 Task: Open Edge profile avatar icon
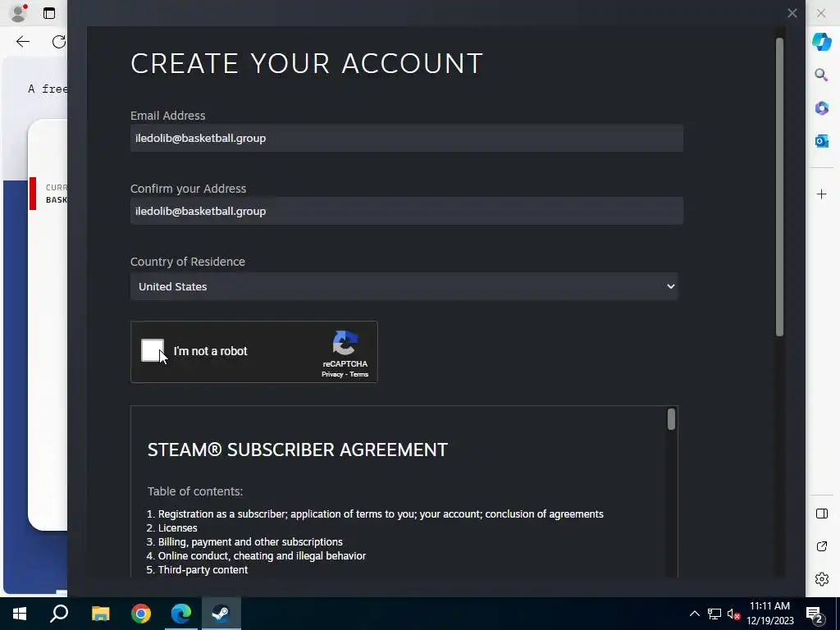19,13
